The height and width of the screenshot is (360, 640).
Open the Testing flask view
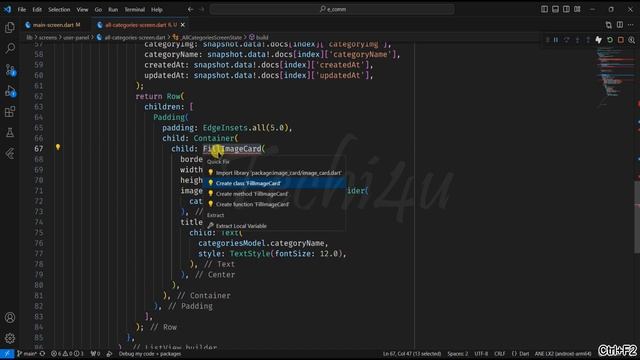point(10,132)
